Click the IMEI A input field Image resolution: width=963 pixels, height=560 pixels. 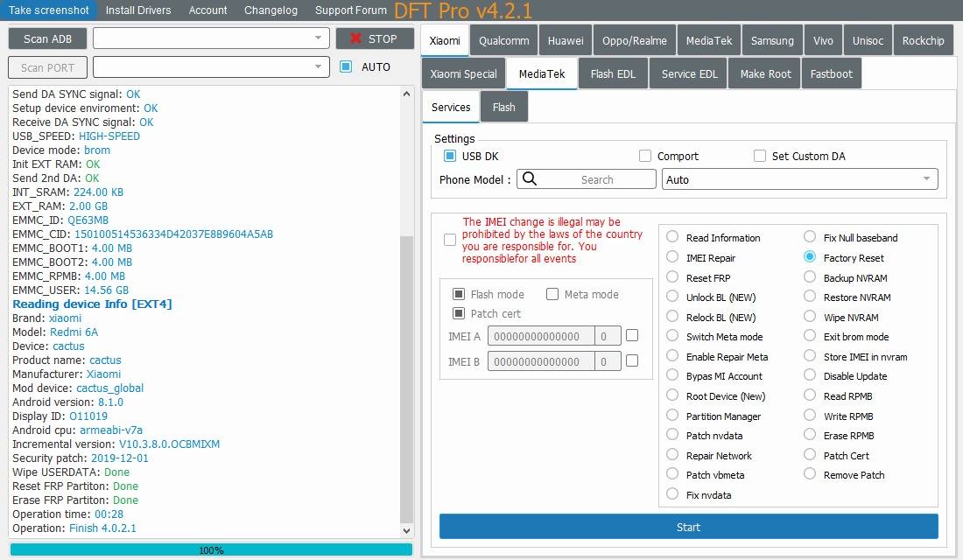(x=541, y=336)
